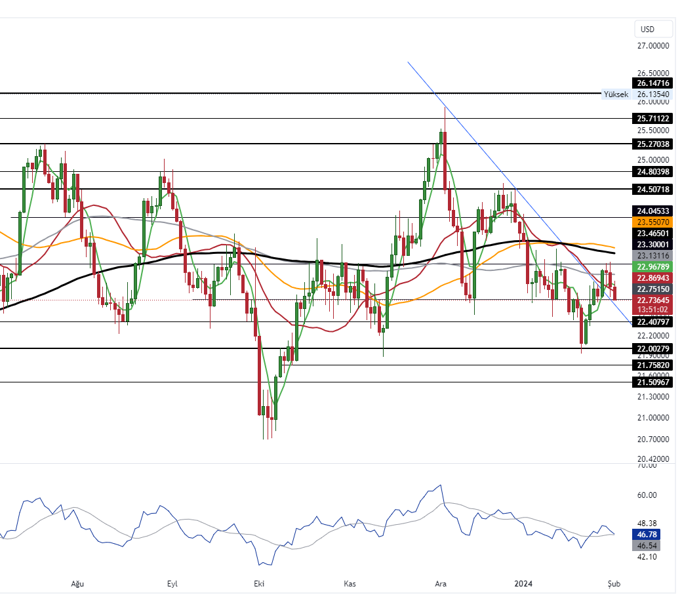Click the gray 23.13116 moving average label
The height and width of the screenshot is (616, 682).
click(x=652, y=255)
